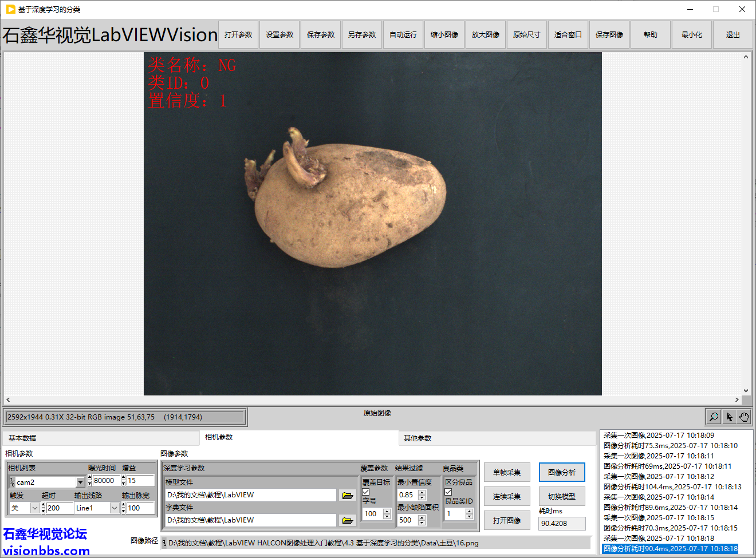Click the image viewer horizontal scrollbar
This screenshot has width=756, height=558.
tap(372, 400)
